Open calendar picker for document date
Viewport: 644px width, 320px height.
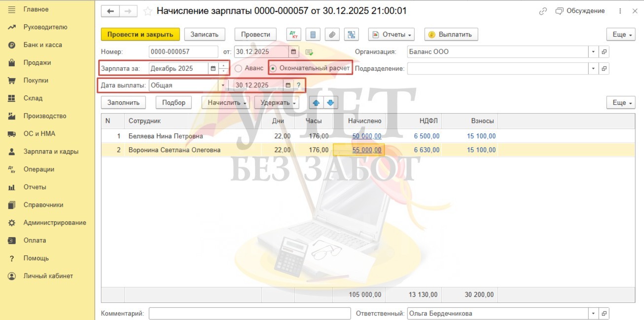point(294,52)
